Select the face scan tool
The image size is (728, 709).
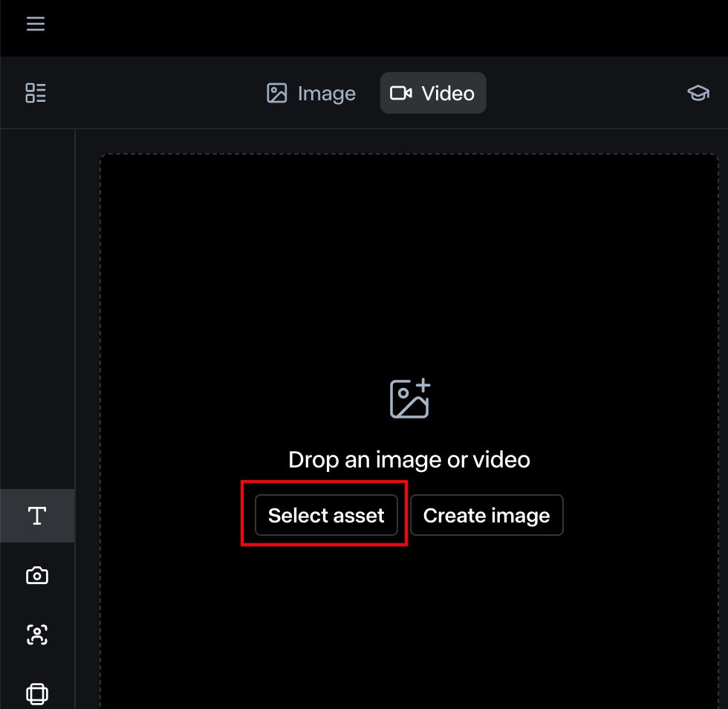(x=37, y=635)
